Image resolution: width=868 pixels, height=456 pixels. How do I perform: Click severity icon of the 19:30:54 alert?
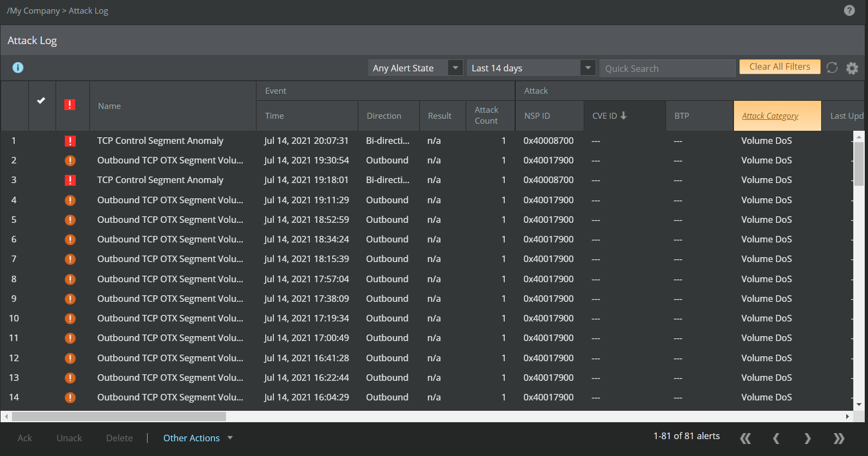[70, 161]
